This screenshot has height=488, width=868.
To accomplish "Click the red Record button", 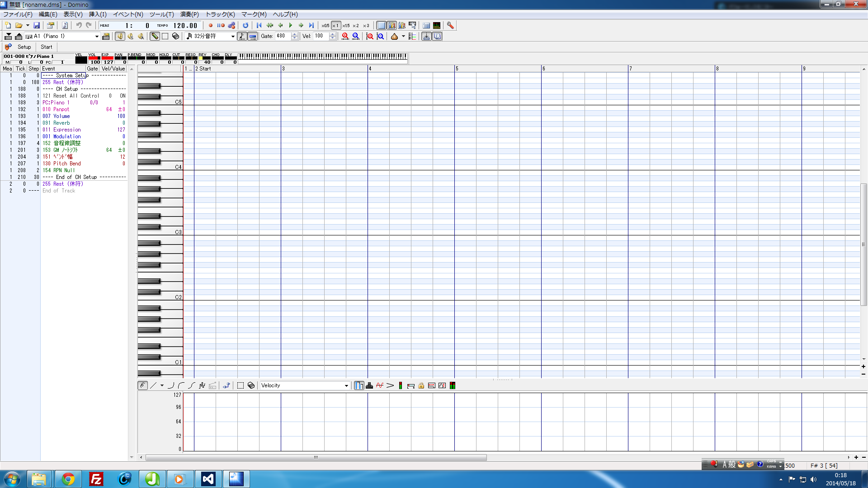I will [x=210, y=26].
